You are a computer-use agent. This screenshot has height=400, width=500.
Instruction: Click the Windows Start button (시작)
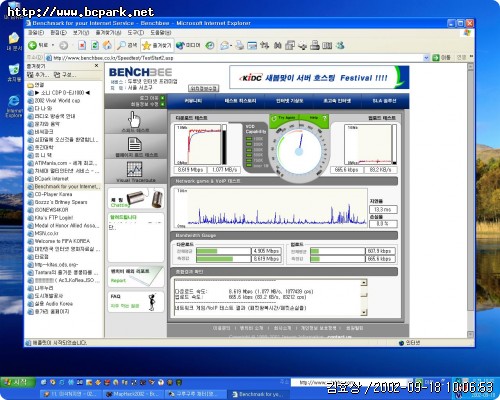(x=18, y=382)
